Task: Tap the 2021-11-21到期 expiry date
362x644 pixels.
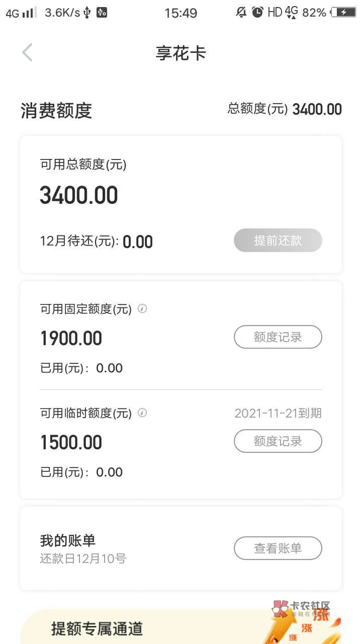Action: [278, 414]
